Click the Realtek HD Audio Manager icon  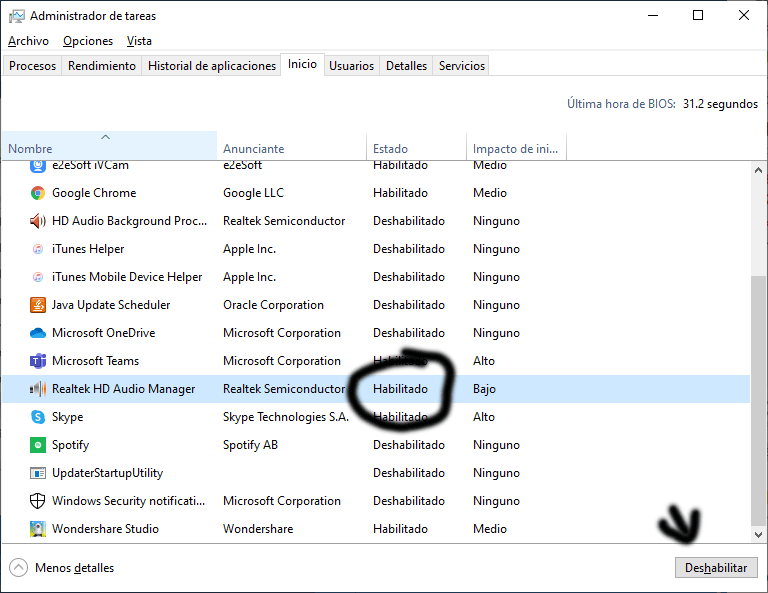[38, 389]
